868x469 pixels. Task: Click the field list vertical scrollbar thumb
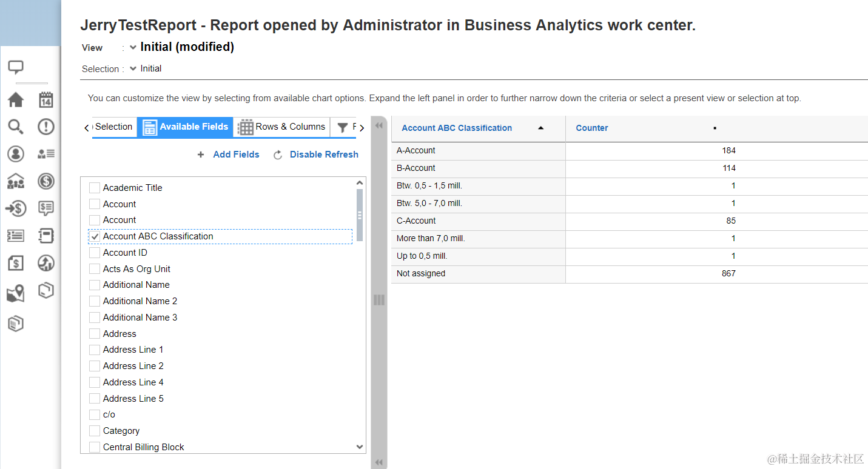coord(360,215)
